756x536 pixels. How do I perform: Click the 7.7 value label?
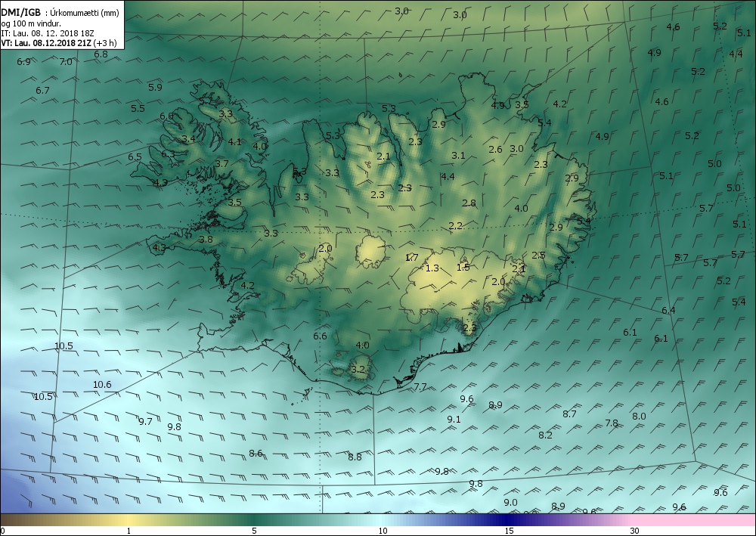420,386
